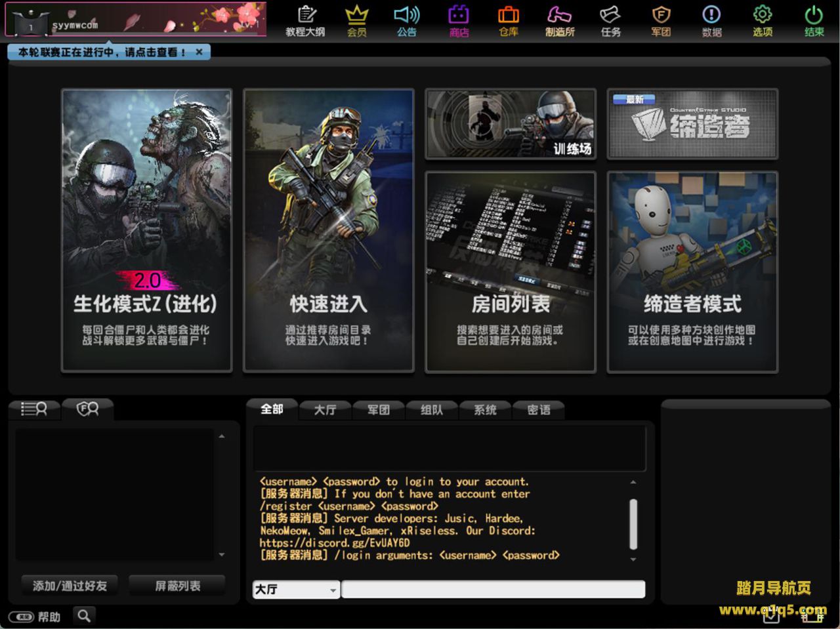The image size is (840, 629).
Task: Click the chat log scroll-up arrow
Action: tap(633, 483)
